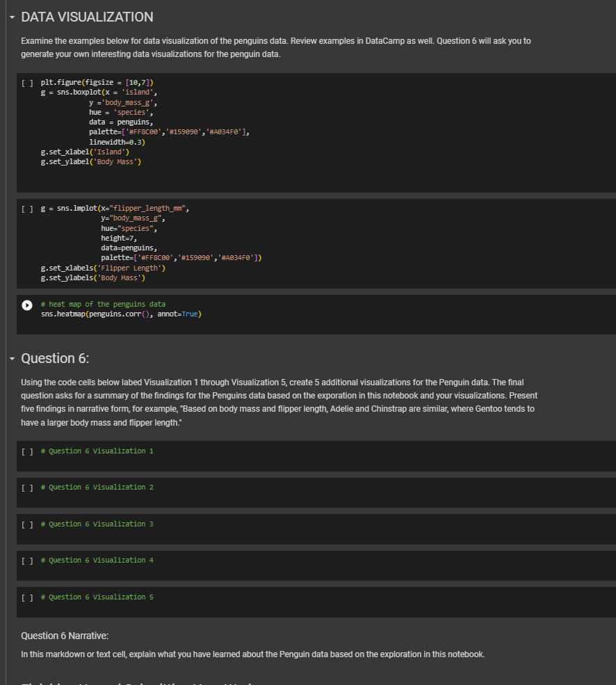Run the Visualization 4 cell bracket
616x685 pixels.
(27, 561)
